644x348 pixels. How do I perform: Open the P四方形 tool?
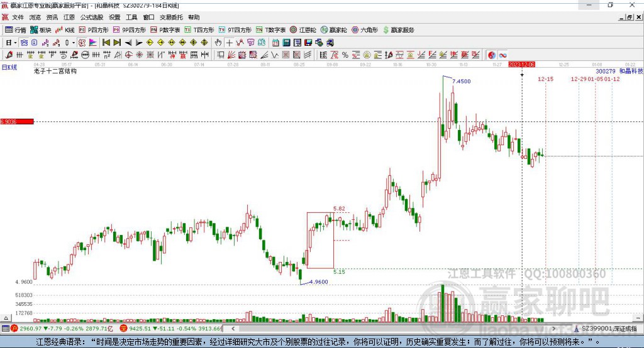click(x=94, y=30)
